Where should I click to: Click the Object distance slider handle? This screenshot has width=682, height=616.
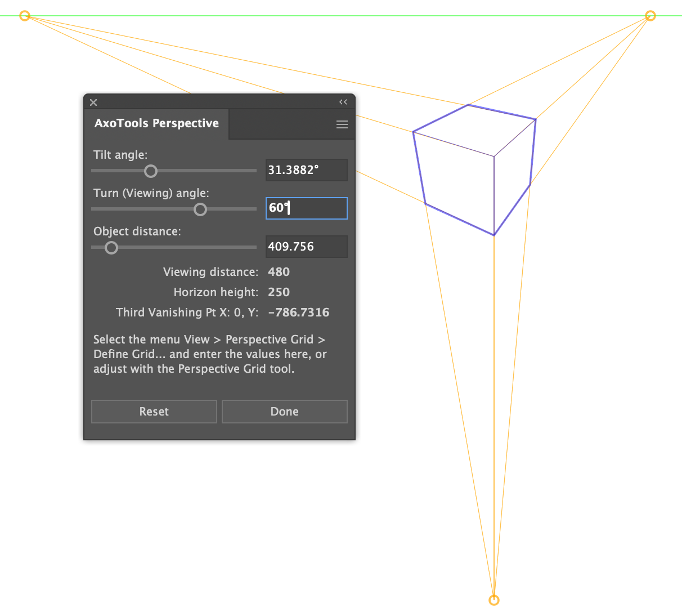pos(110,247)
